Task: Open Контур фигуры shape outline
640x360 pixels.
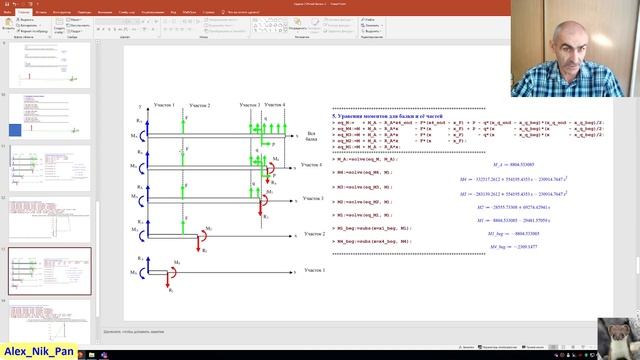Action: point(338,25)
